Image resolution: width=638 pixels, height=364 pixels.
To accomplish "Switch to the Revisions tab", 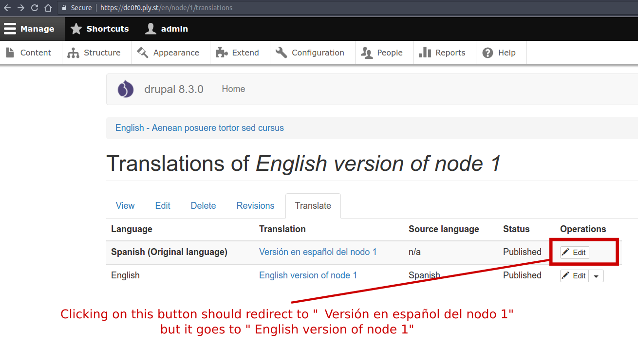I will coord(255,205).
